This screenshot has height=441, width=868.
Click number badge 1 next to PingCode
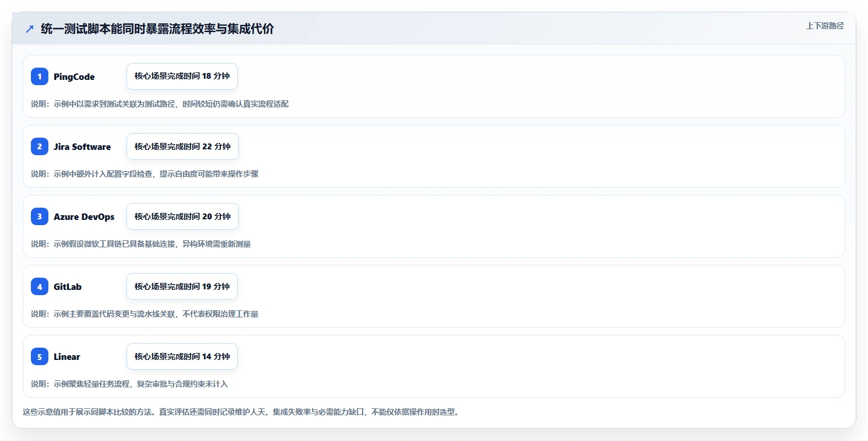coord(40,76)
